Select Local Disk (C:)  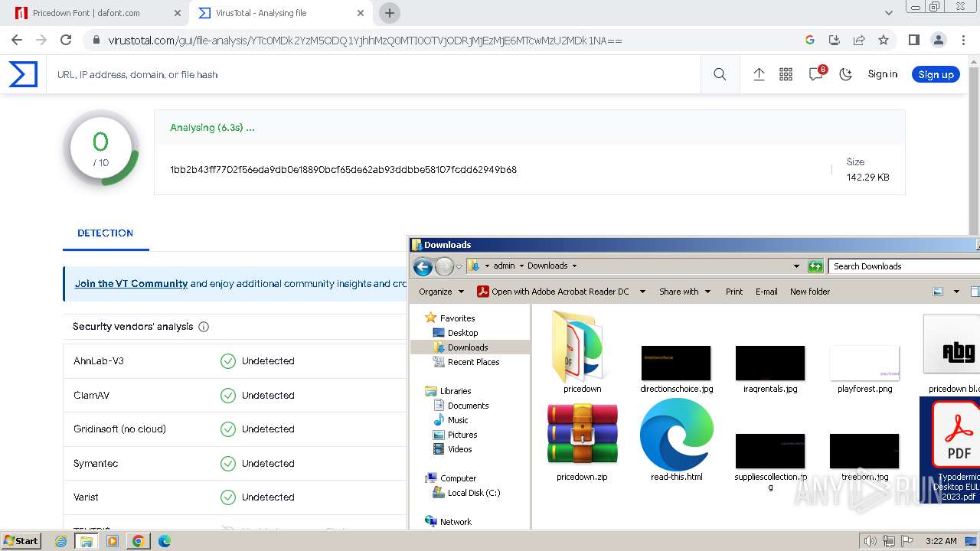point(473,493)
